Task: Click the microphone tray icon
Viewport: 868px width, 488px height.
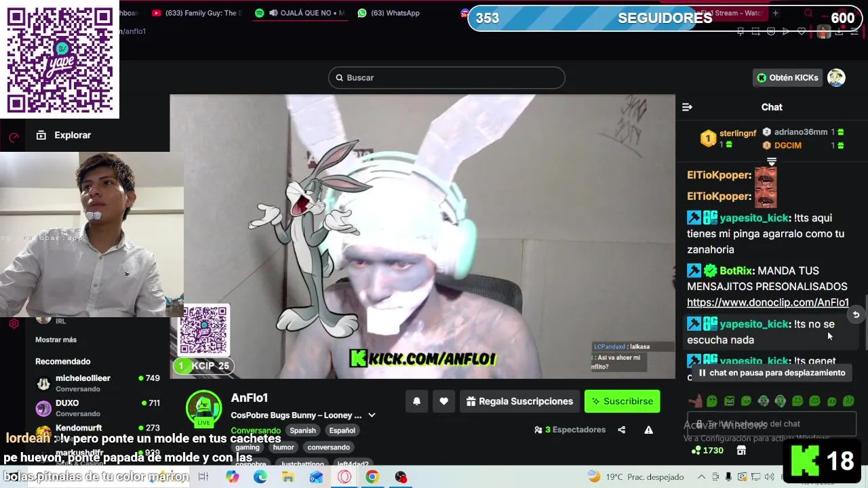Action: tap(728, 477)
